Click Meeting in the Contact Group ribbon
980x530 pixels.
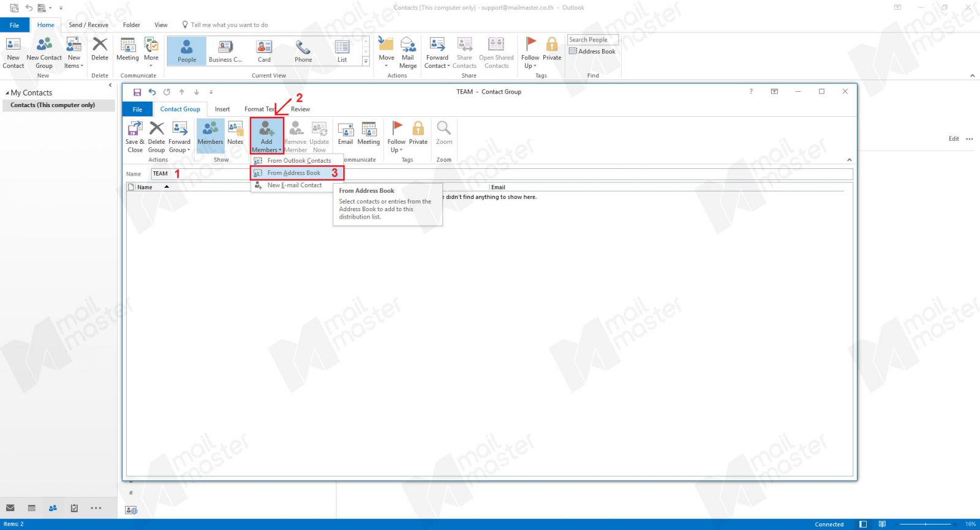click(369, 133)
